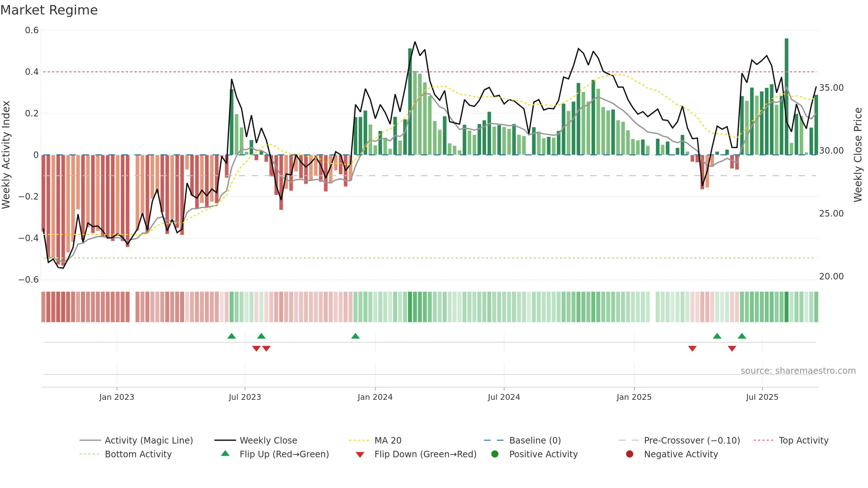Click the Jul 2024 x-axis label
Image resolution: width=868 pixels, height=488 pixels.
(504, 397)
